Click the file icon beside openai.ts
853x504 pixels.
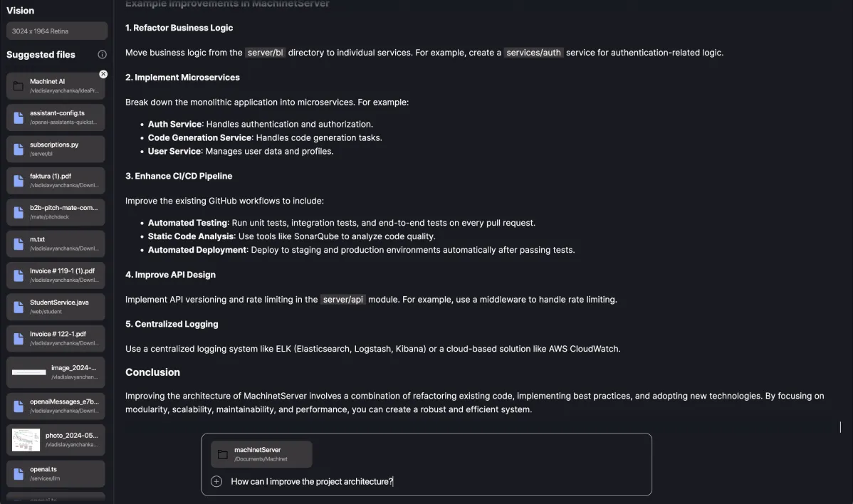tap(18, 473)
